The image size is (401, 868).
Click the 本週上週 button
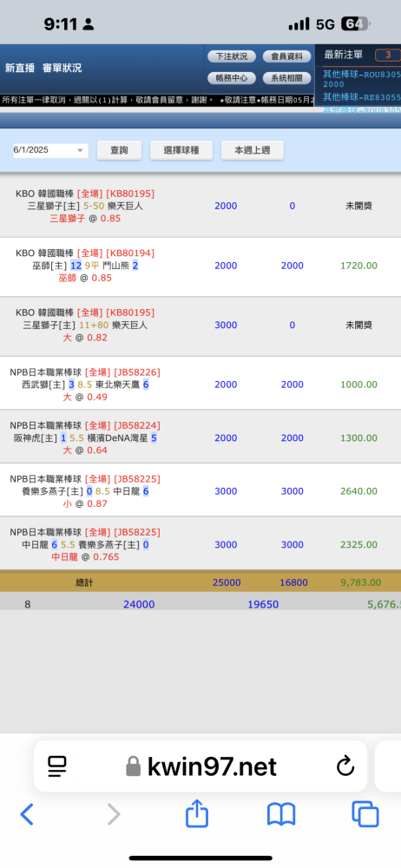(x=253, y=150)
